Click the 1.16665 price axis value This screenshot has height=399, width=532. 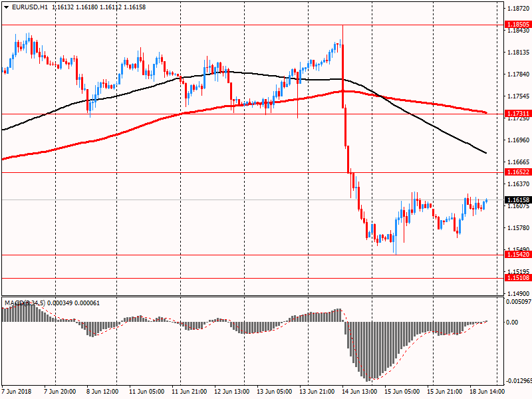click(x=518, y=162)
